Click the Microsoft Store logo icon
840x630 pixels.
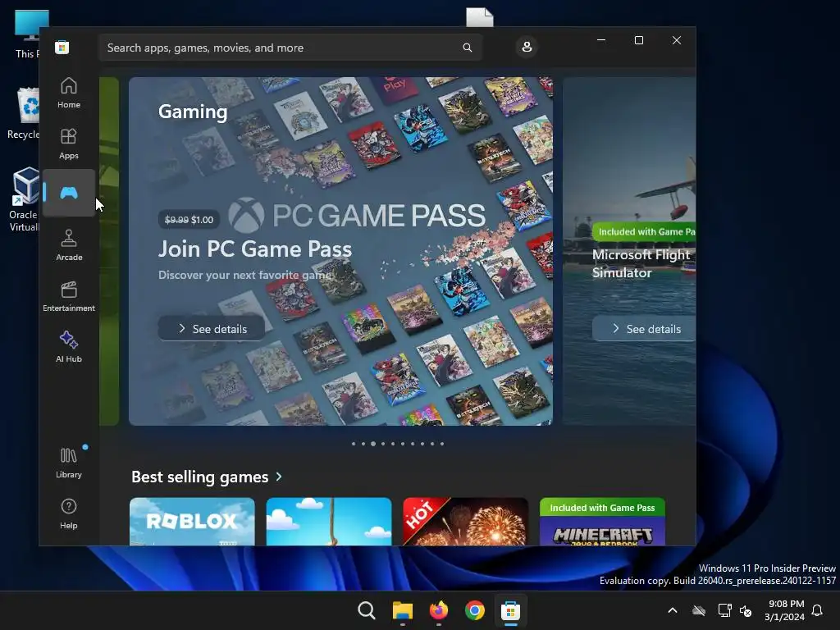(62, 47)
